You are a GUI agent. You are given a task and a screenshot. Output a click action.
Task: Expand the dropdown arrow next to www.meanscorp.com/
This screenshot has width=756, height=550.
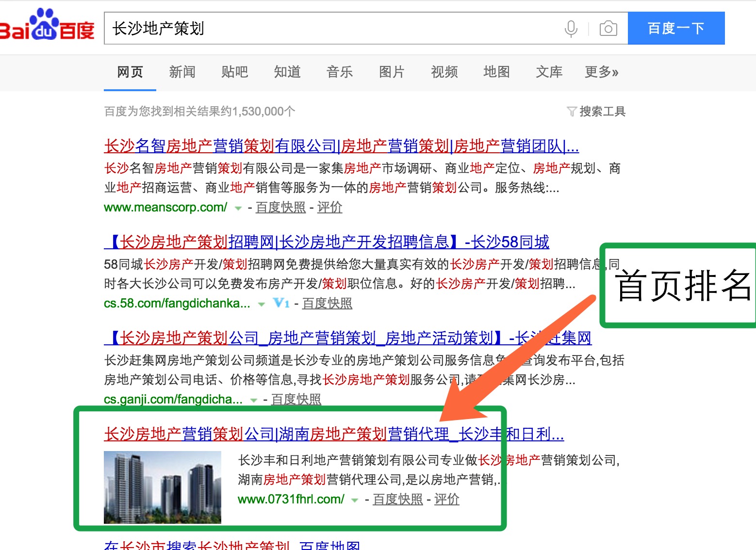(238, 209)
